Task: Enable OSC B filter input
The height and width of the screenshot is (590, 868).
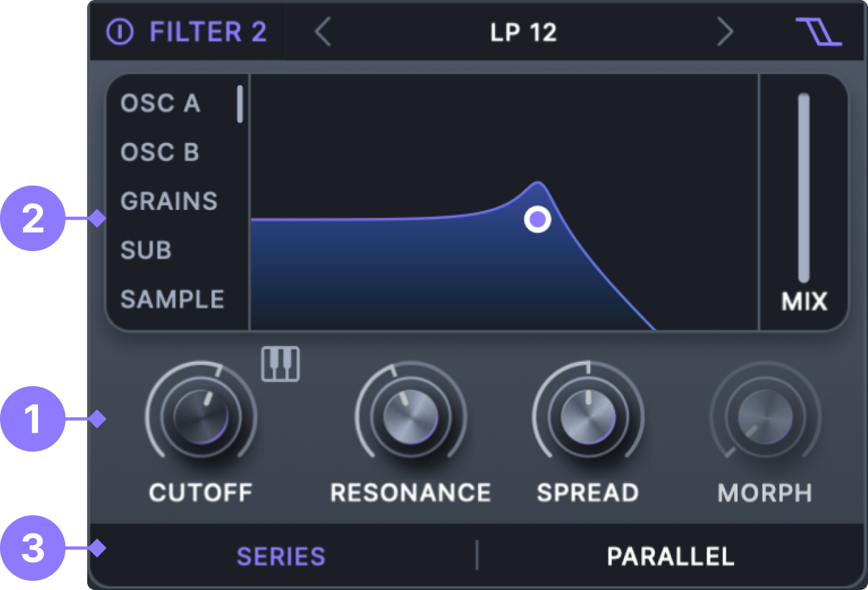Action: (x=159, y=152)
